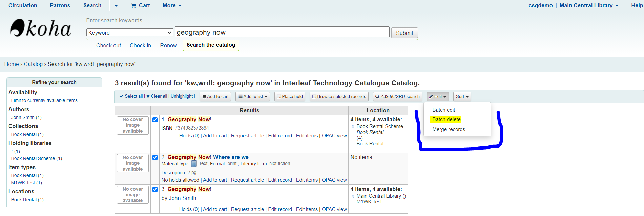
Task: Uncheck the checkbox for result 3 by John Smith
Action: coord(155,189)
